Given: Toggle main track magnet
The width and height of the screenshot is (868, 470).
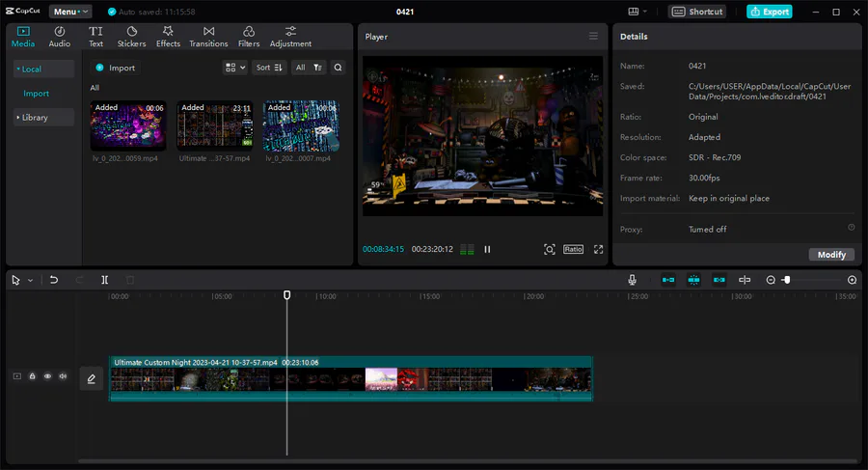Looking at the screenshot, I should [668, 280].
